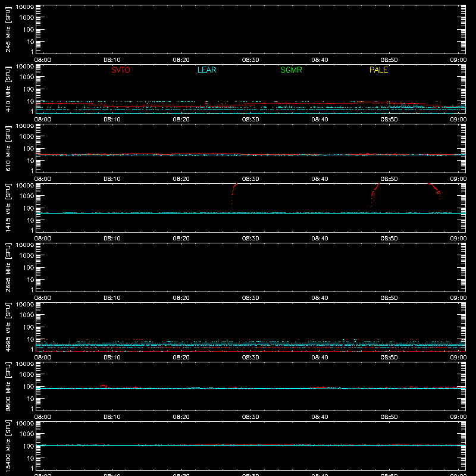Screen dimensions: 476x476
Task: Click small red bump near 08:09 at 8800 MHz
Action: point(104,386)
